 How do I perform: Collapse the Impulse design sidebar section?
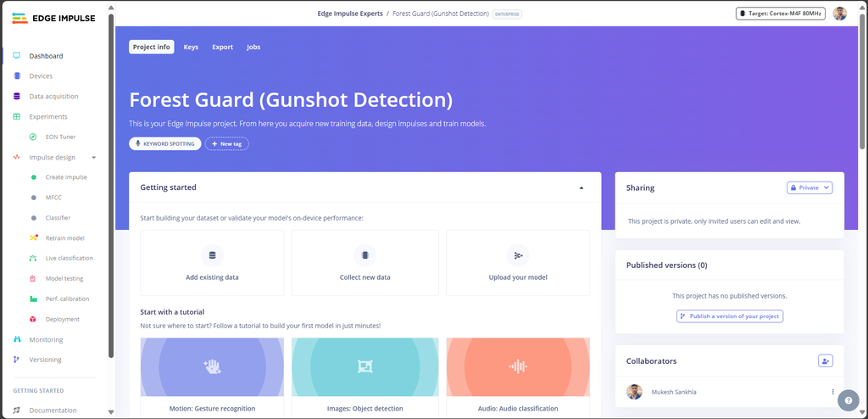coord(93,158)
